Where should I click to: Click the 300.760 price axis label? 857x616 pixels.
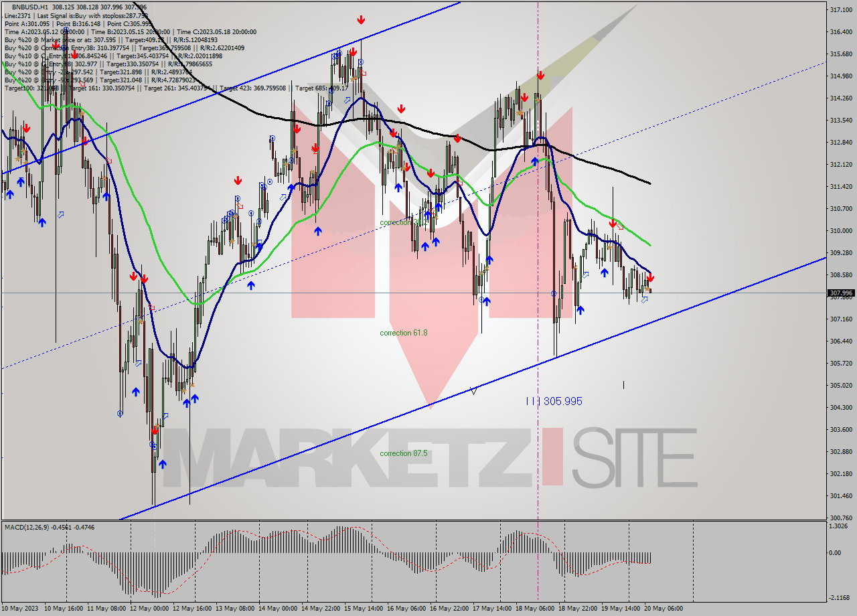840,518
